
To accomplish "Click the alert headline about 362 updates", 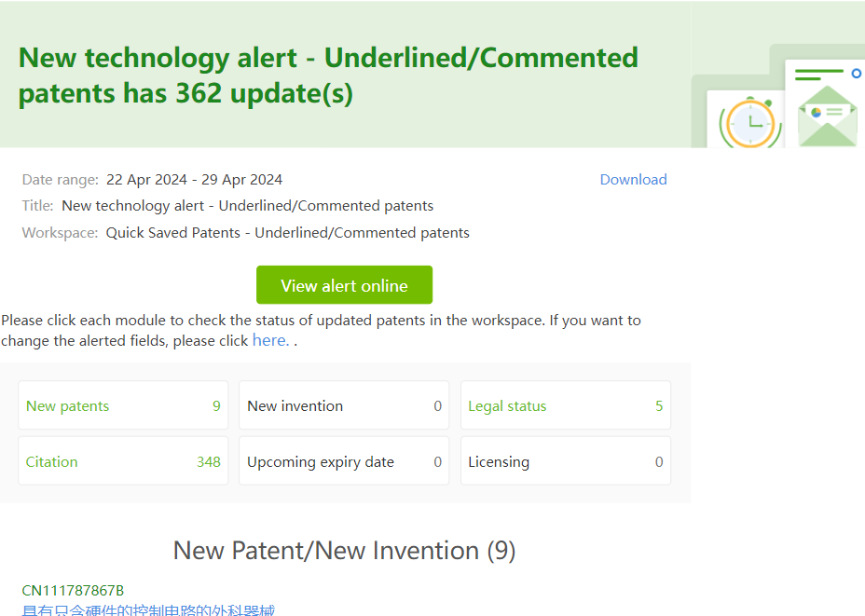I will click(x=328, y=75).
